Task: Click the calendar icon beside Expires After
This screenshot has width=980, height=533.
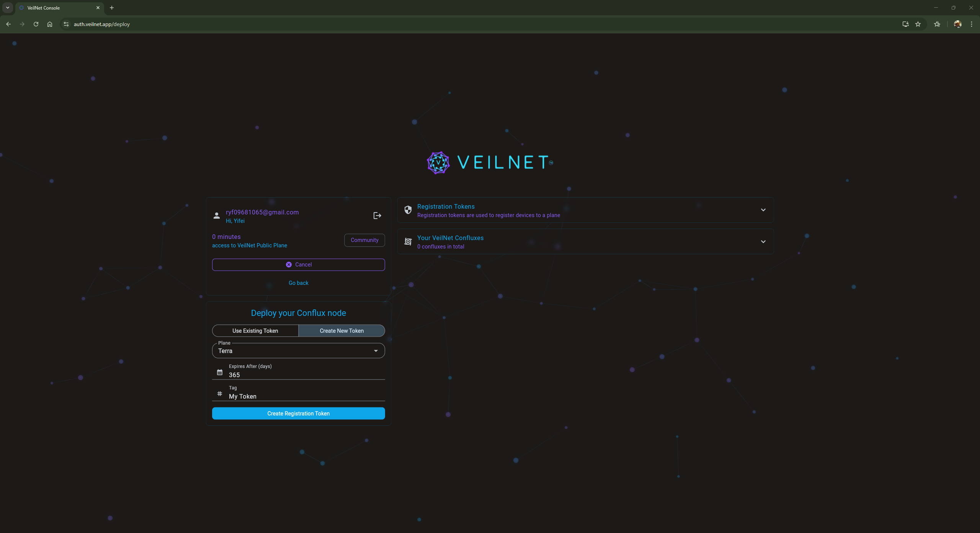Action: tap(219, 372)
